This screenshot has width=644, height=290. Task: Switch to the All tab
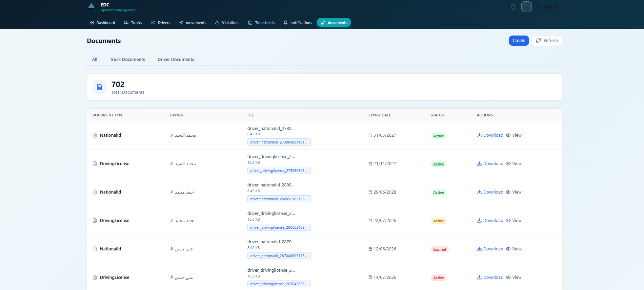[x=95, y=60]
